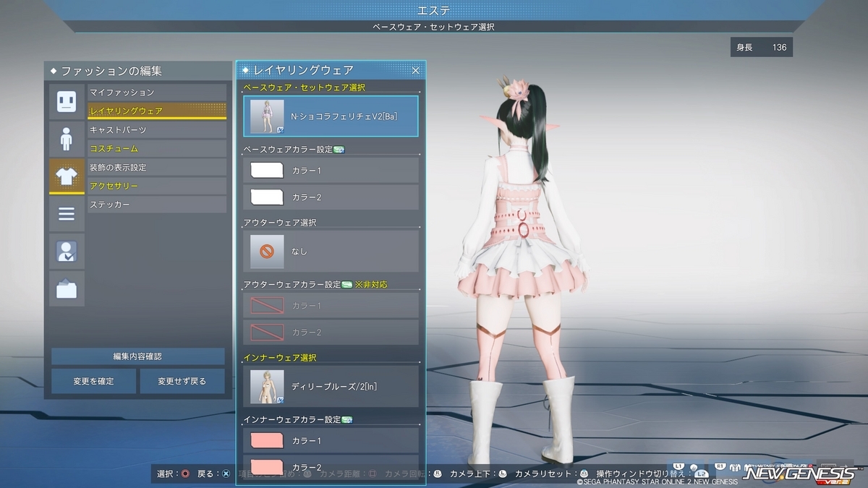The height and width of the screenshot is (488, 868).
Task: Click 変更せず戻る button
Action: 182,381
